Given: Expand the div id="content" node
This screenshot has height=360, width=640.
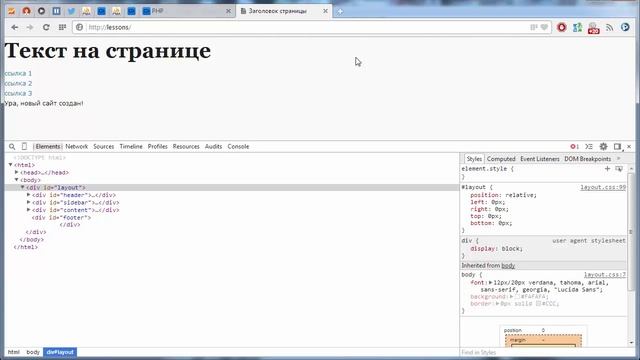Looking at the screenshot, I should [29, 210].
